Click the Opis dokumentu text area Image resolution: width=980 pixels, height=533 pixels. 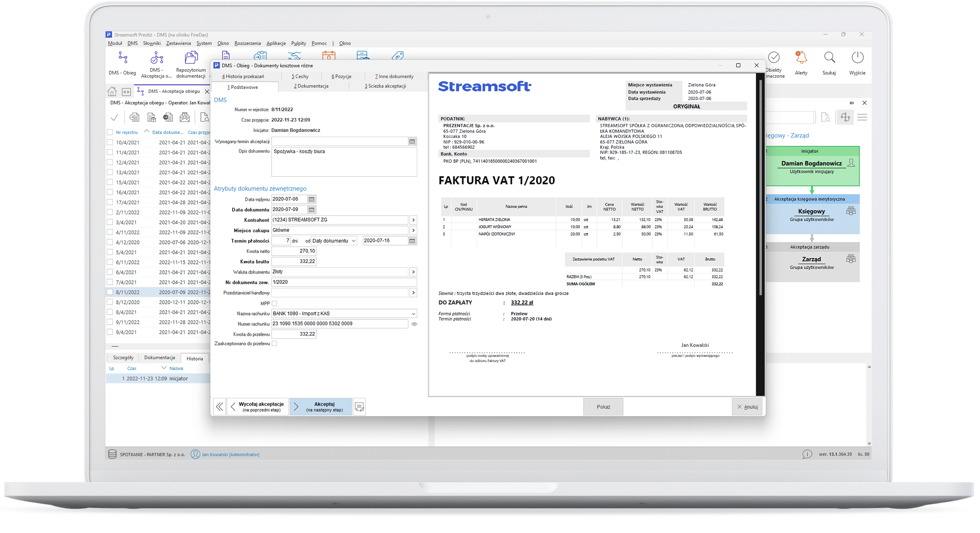click(x=344, y=162)
